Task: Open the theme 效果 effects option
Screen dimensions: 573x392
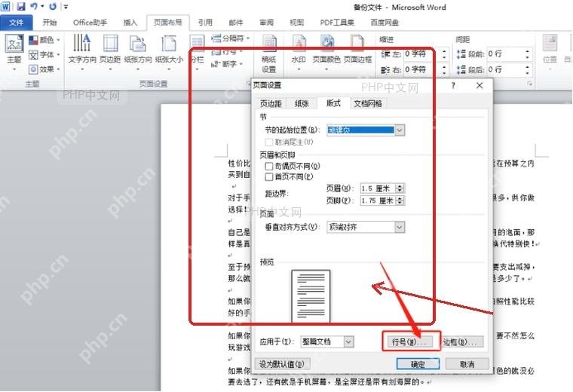Action: coord(44,69)
